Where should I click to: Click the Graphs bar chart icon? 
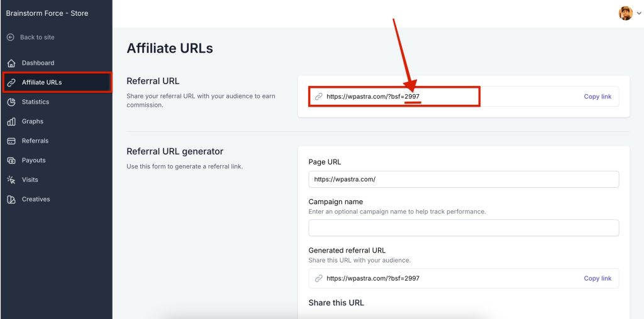tap(11, 121)
